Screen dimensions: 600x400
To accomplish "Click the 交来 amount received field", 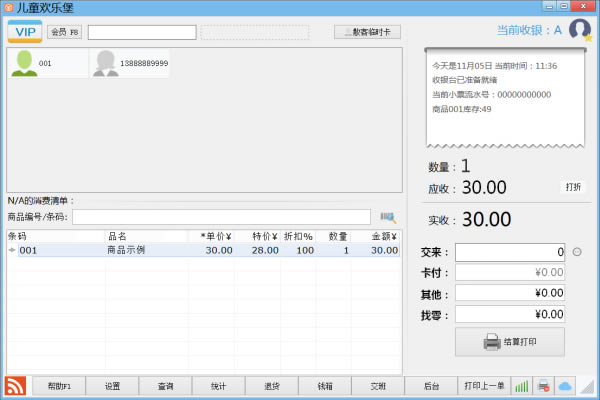I will (x=510, y=252).
